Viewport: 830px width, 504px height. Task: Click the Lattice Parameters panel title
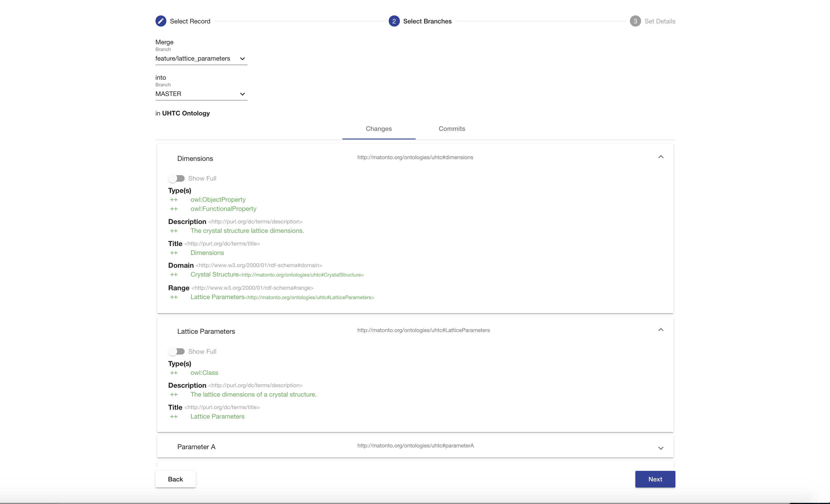coord(206,331)
